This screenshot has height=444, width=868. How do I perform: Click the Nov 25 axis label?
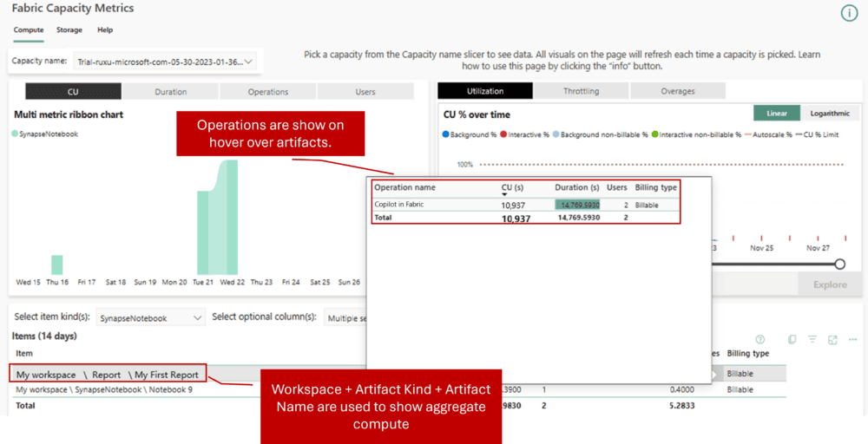point(762,248)
